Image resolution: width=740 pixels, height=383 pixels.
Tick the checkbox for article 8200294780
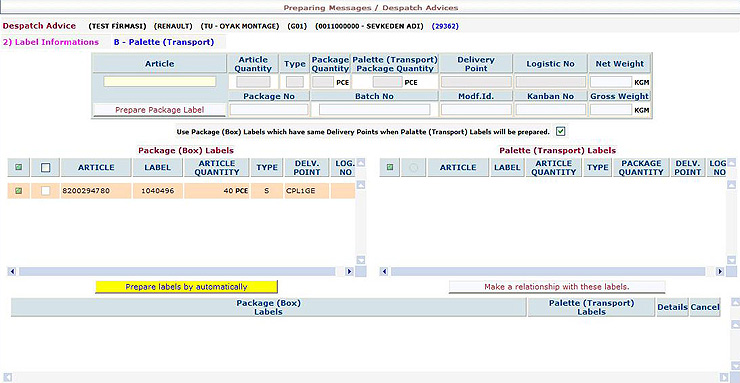pyautogui.click(x=45, y=191)
